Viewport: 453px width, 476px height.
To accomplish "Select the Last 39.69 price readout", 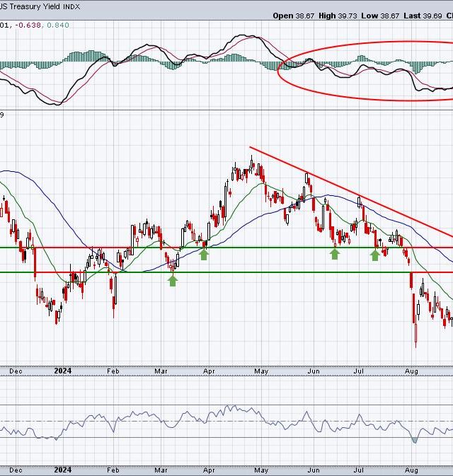I will [424, 15].
